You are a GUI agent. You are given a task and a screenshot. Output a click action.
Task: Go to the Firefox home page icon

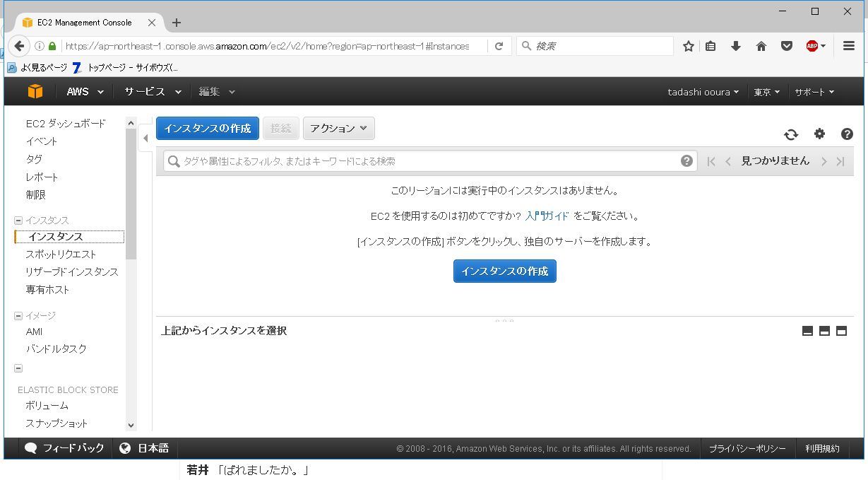coord(761,46)
